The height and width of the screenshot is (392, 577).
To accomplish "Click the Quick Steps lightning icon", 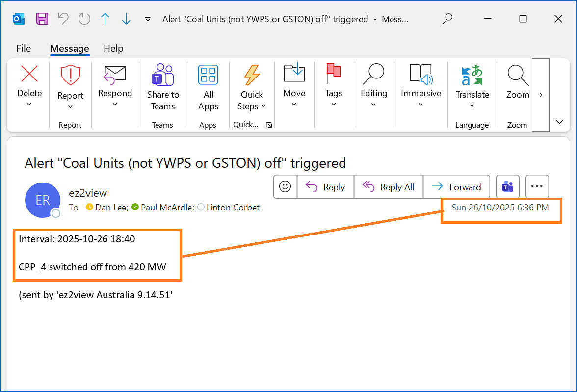I will click(252, 75).
